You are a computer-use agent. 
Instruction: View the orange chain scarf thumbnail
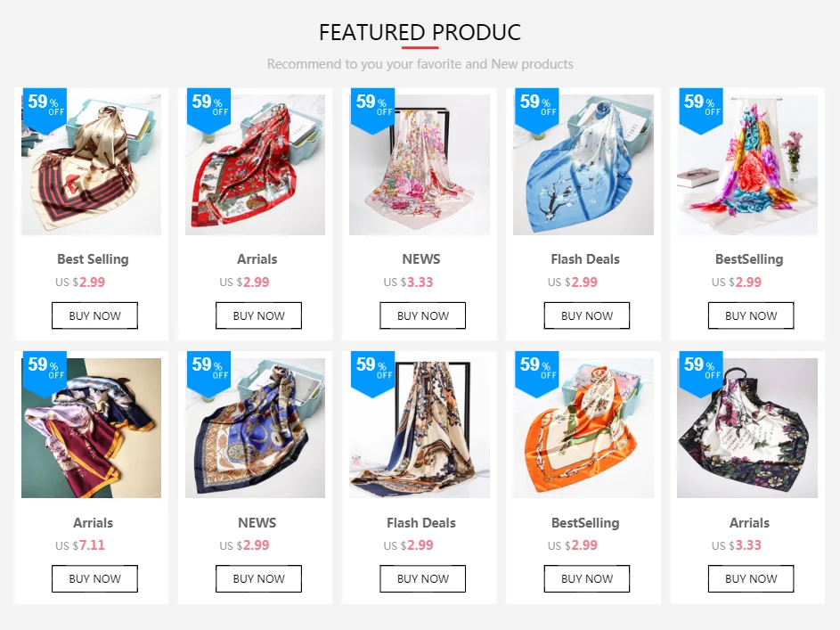point(583,428)
